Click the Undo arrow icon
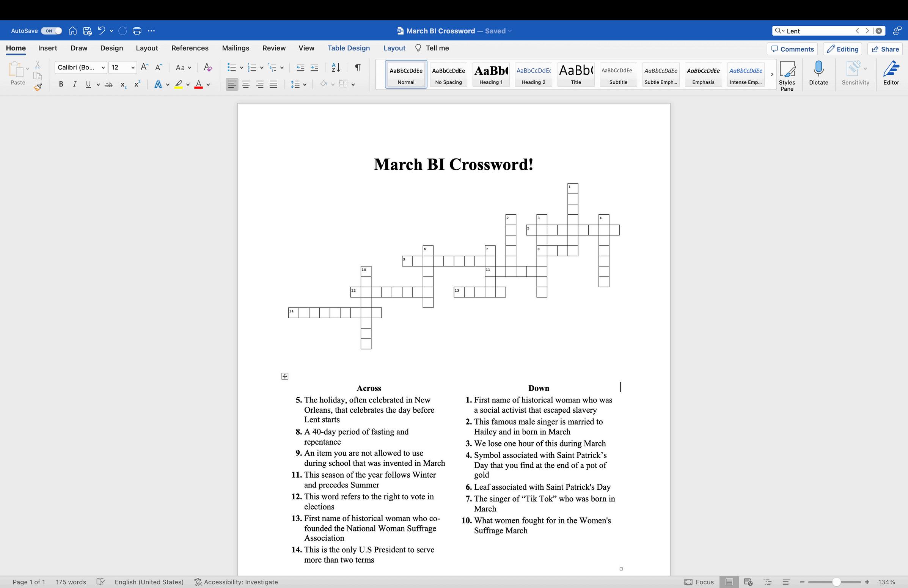 click(x=101, y=31)
